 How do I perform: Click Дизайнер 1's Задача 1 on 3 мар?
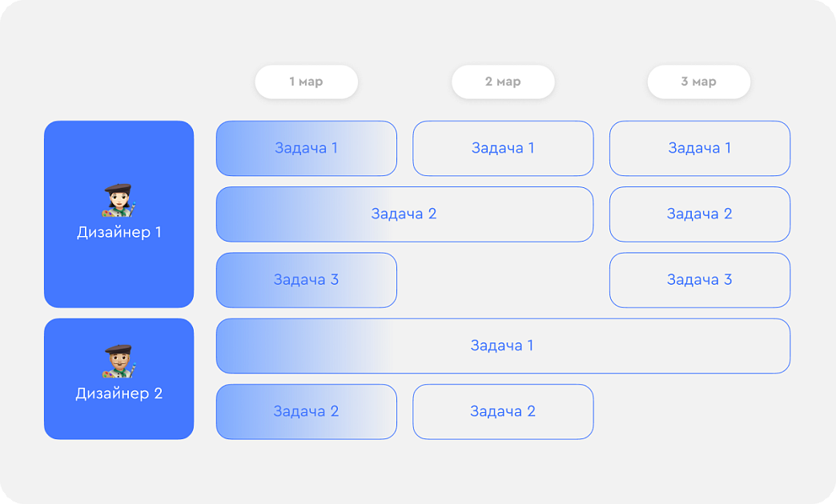(700, 148)
